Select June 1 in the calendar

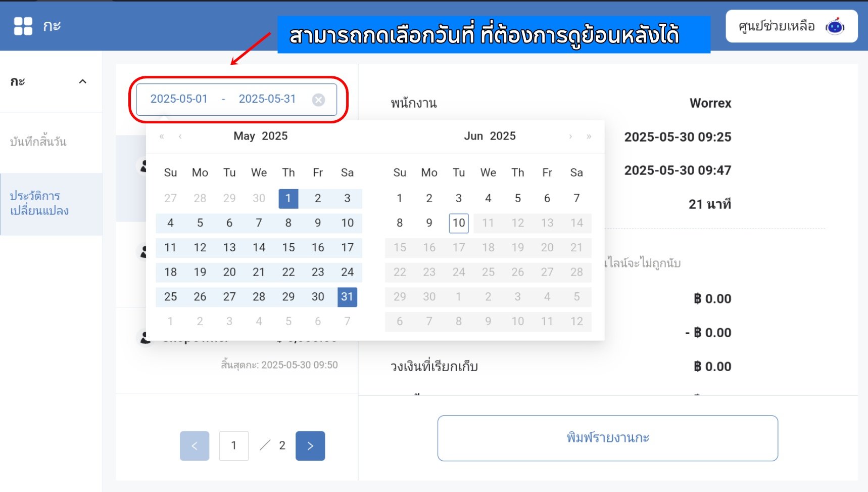coord(400,199)
